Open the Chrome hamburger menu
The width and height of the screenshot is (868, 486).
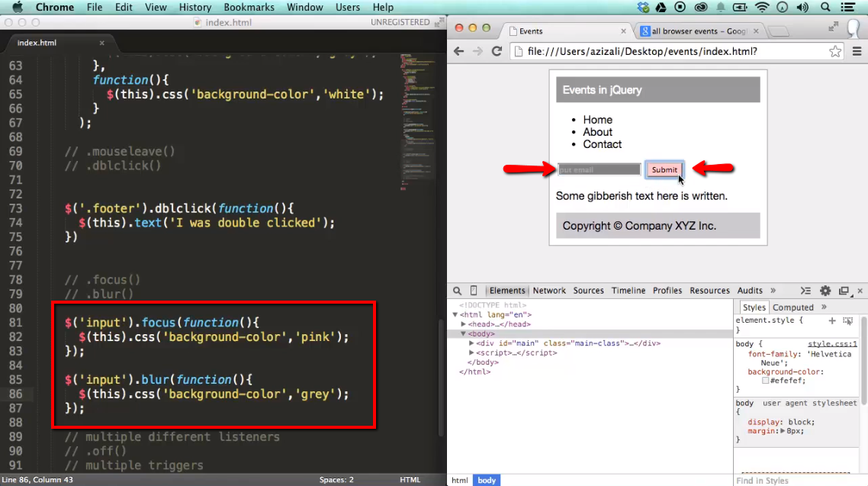tap(858, 51)
